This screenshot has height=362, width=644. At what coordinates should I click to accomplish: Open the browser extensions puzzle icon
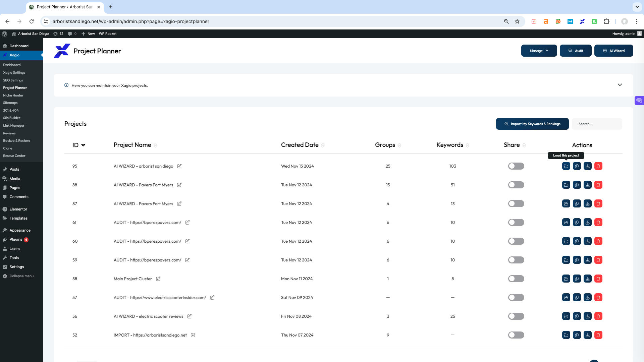click(x=606, y=21)
